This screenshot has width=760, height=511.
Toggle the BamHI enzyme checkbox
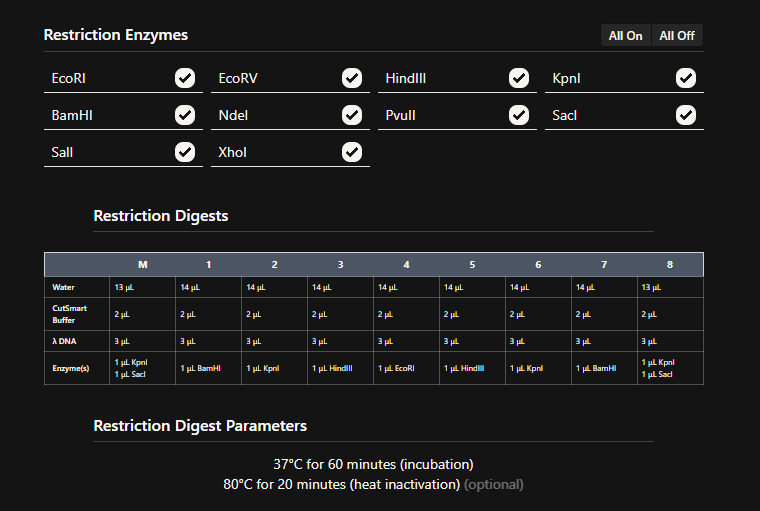click(185, 115)
